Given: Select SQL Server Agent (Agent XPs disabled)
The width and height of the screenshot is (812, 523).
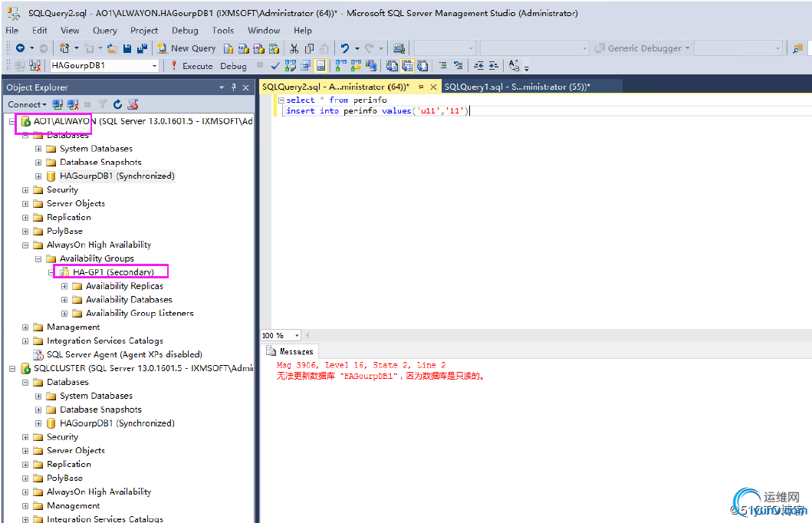Looking at the screenshot, I should point(124,355).
